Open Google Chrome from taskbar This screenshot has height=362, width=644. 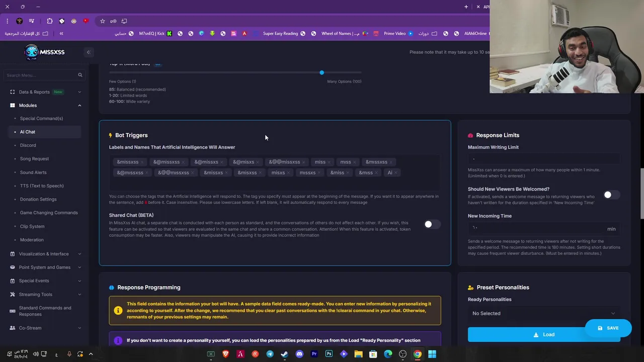pyautogui.click(x=418, y=354)
